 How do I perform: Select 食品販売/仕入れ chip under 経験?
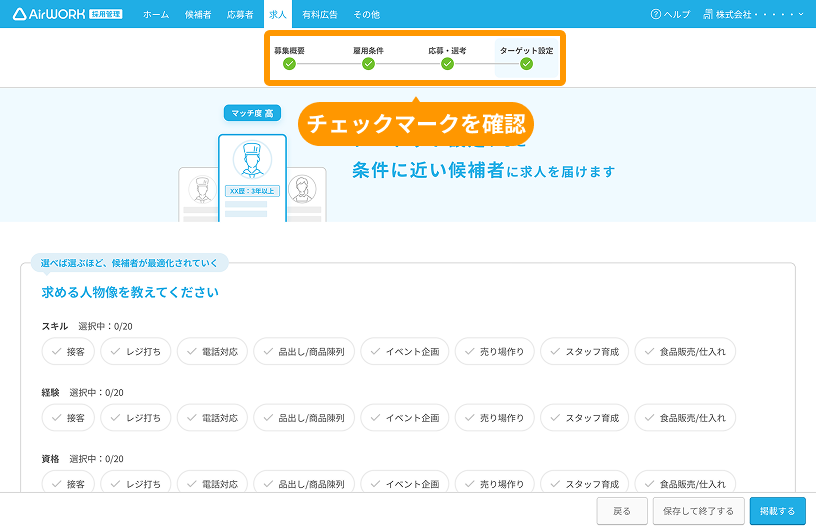pyautogui.click(x=685, y=418)
